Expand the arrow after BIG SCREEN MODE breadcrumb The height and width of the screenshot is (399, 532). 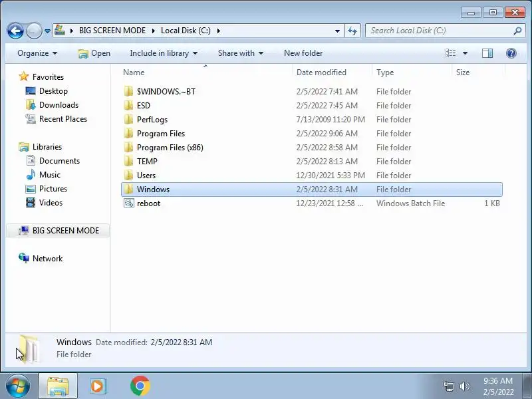(154, 31)
